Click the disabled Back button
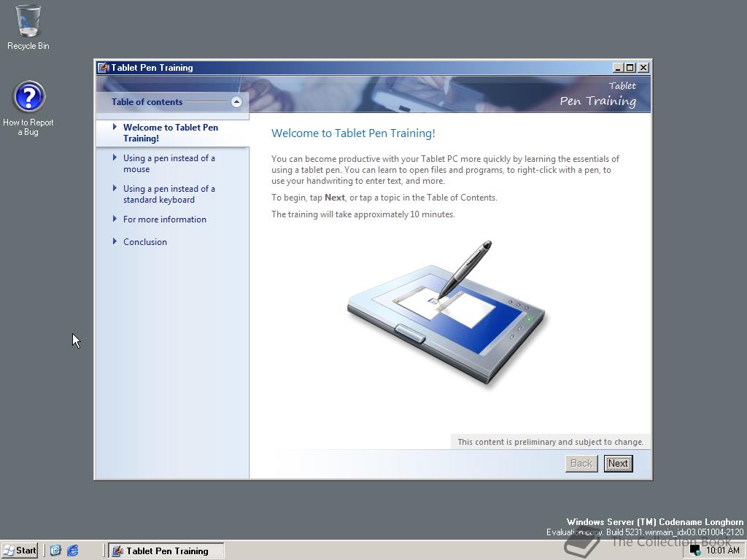This screenshot has width=747, height=560. [x=581, y=463]
